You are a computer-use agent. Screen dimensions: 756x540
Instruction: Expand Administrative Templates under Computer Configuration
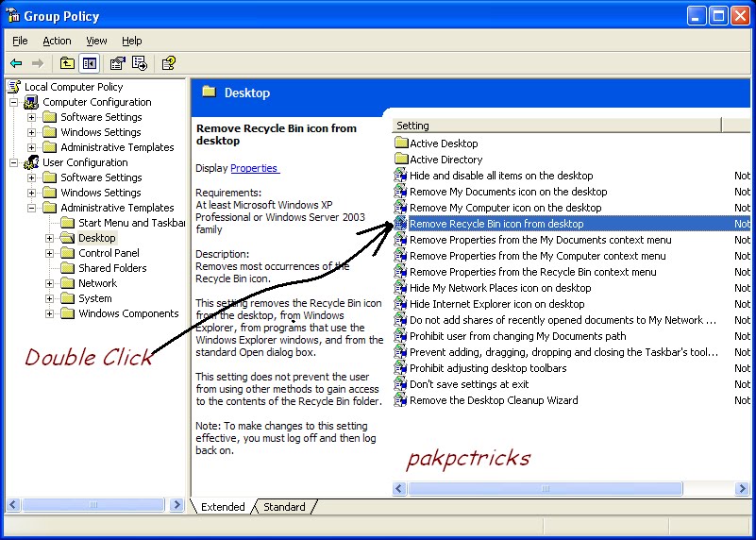click(32, 147)
